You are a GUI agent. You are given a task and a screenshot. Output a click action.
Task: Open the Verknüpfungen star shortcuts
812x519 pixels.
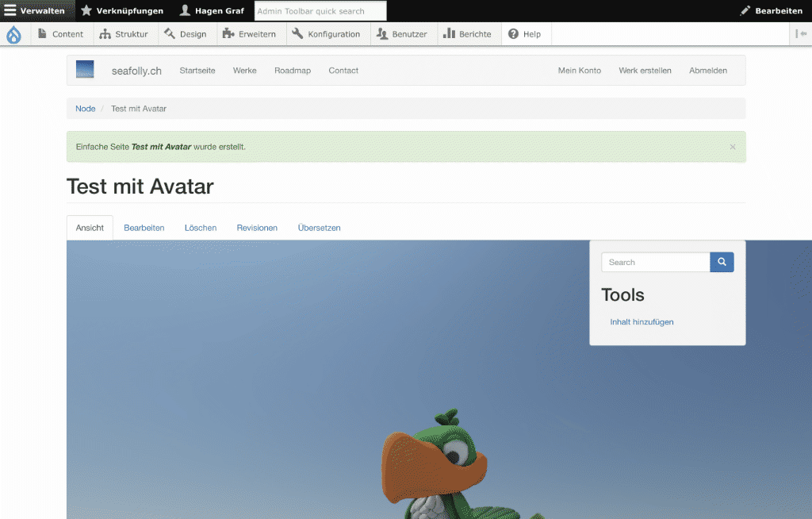(122, 11)
